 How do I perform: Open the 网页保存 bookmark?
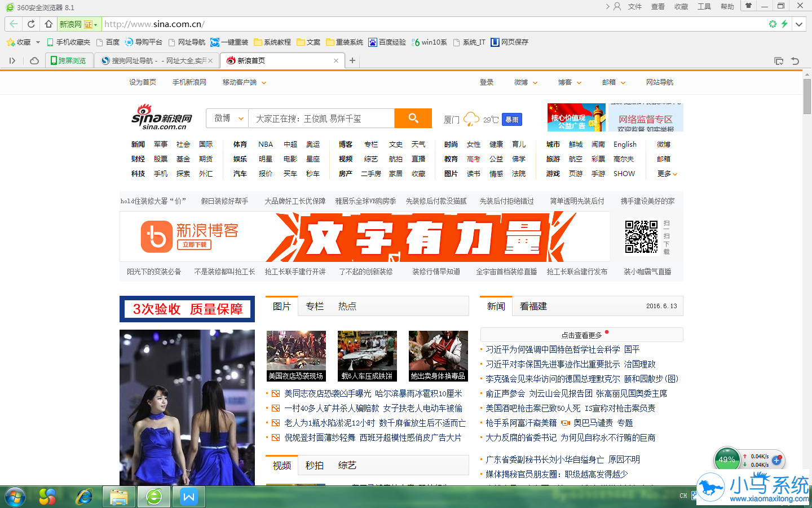pos(510,42)
